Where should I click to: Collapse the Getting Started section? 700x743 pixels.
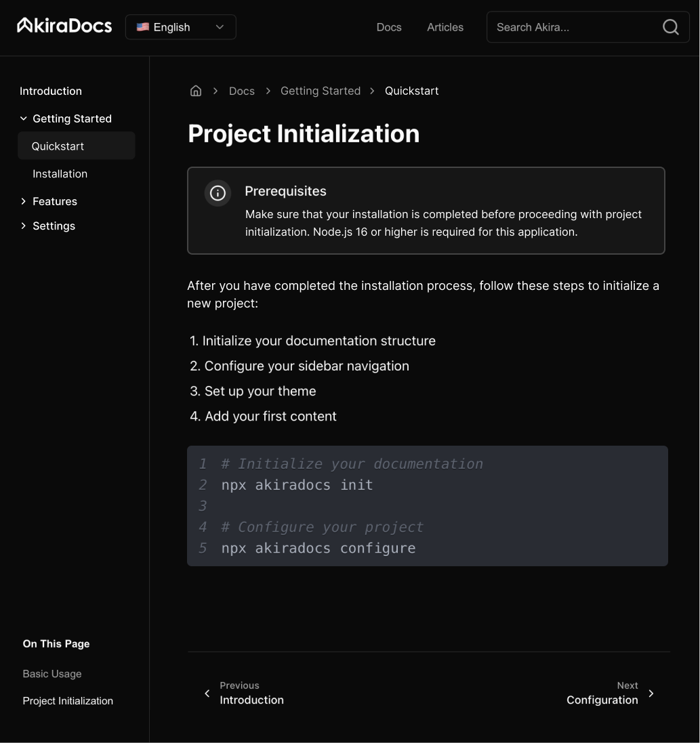[x=23, y=118]
